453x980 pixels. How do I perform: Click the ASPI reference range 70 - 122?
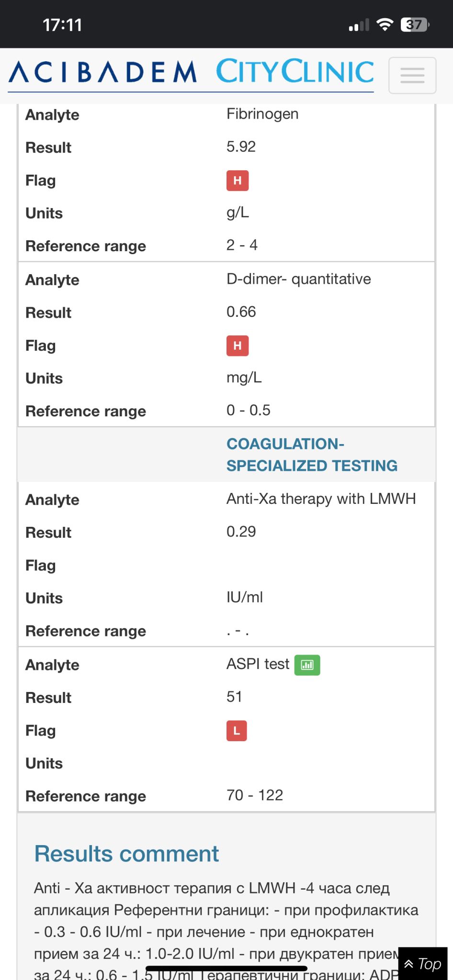point(255,795)
